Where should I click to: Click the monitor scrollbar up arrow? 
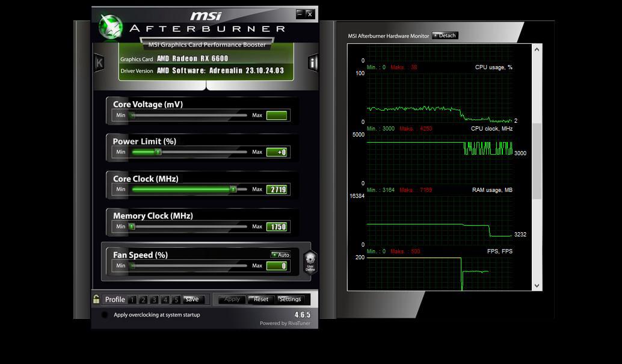[x=537, y=49]
